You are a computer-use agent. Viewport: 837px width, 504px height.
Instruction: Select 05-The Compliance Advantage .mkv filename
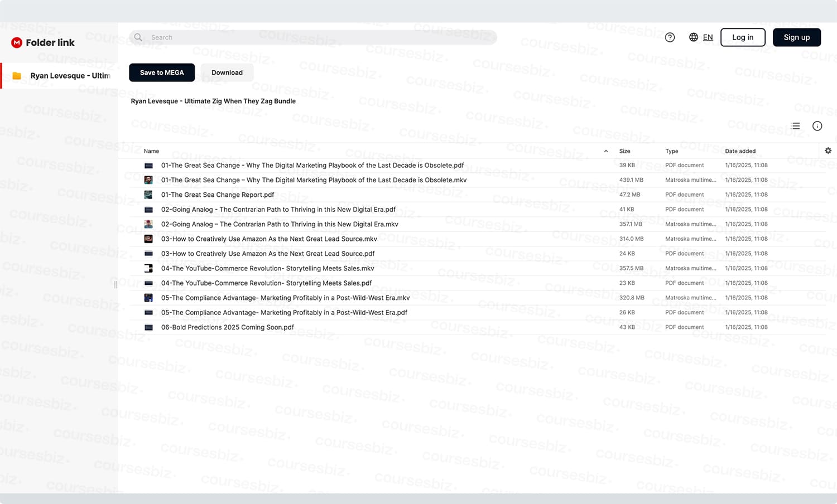click(286, 298)
